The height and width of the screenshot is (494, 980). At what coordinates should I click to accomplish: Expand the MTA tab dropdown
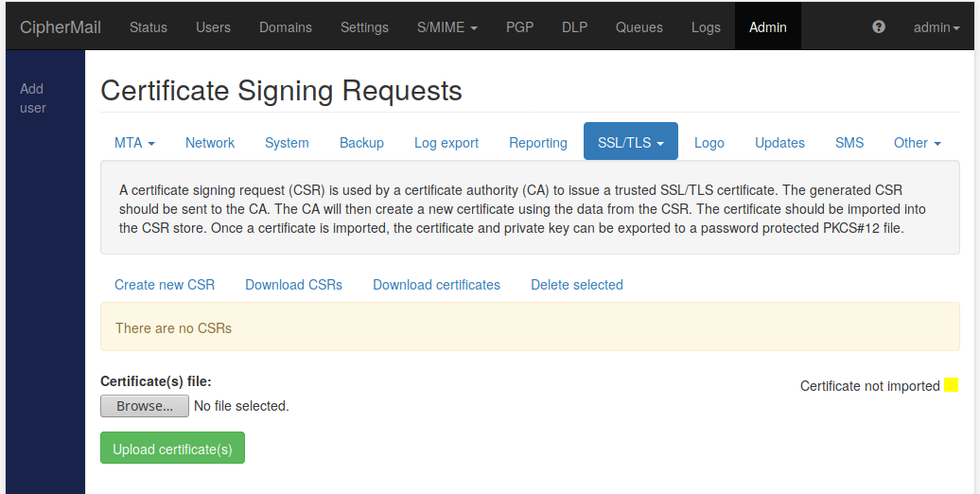pyautogui.click(x=134, y=143)
